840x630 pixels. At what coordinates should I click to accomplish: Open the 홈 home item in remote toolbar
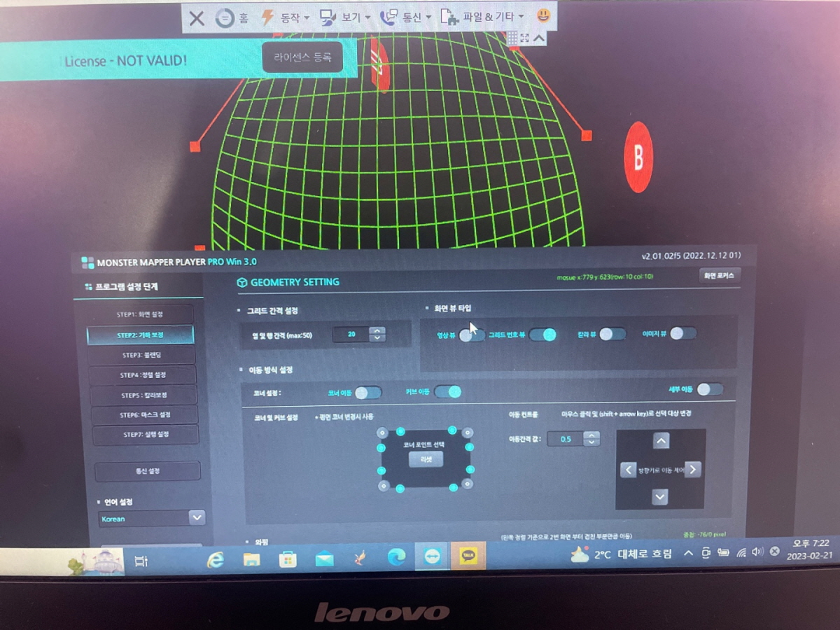click(x=232, y=17)
